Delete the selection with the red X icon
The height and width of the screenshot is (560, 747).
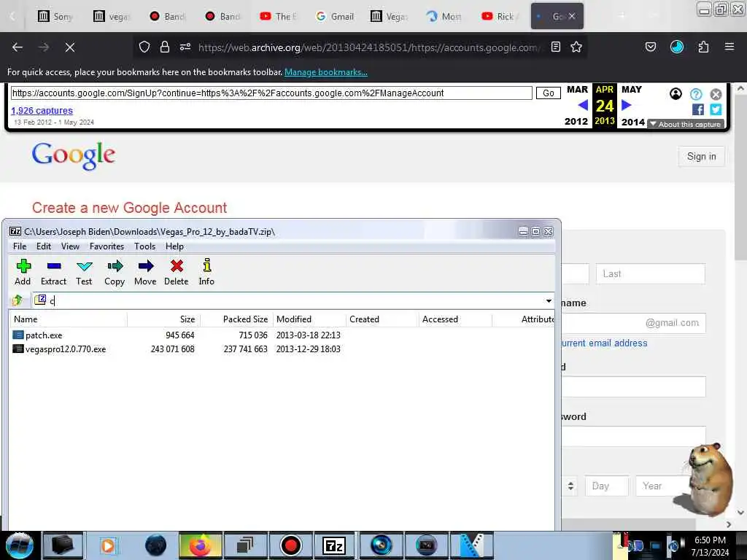tap(177, 273)
